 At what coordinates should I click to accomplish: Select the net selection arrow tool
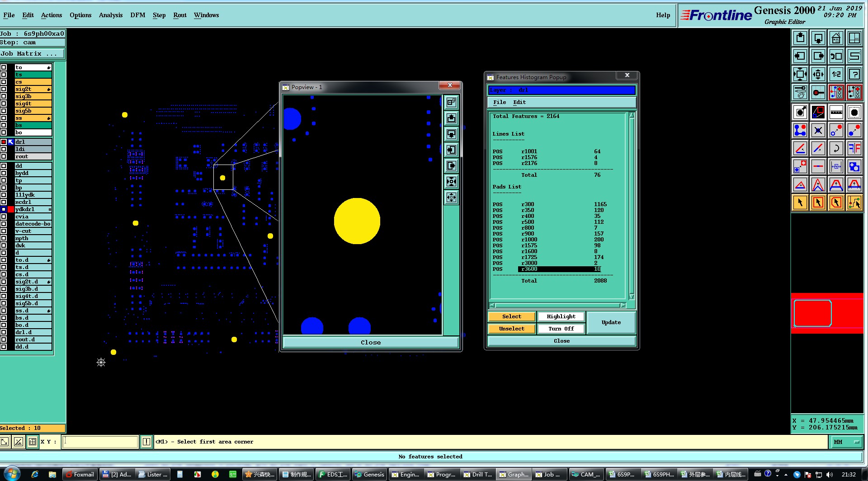pyautogui.click(x=854, y=203)
